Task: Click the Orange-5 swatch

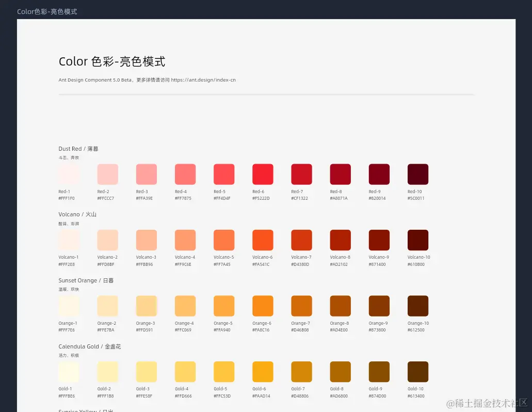Action: (x=224, y=306)
